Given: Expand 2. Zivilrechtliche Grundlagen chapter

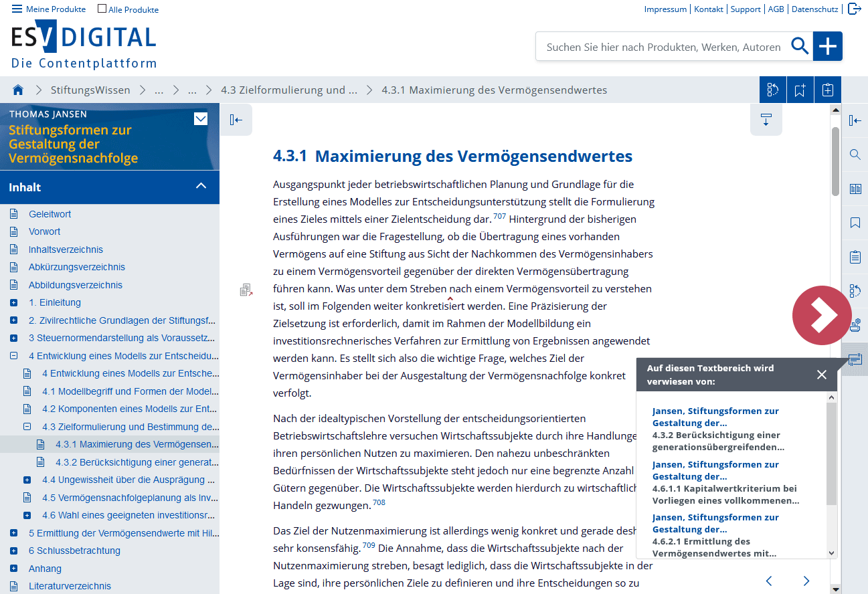Looking at the screenshot, I should click(x=13, y=320).
